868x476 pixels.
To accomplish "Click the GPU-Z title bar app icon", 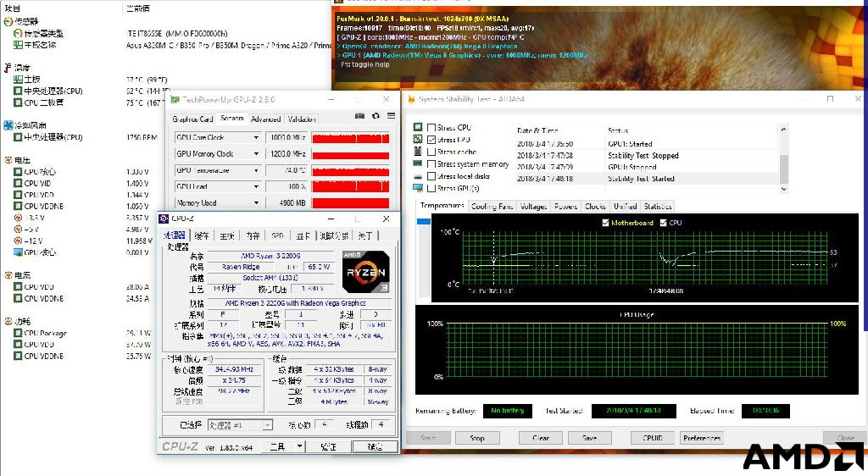I will click(x=175, y=99).
